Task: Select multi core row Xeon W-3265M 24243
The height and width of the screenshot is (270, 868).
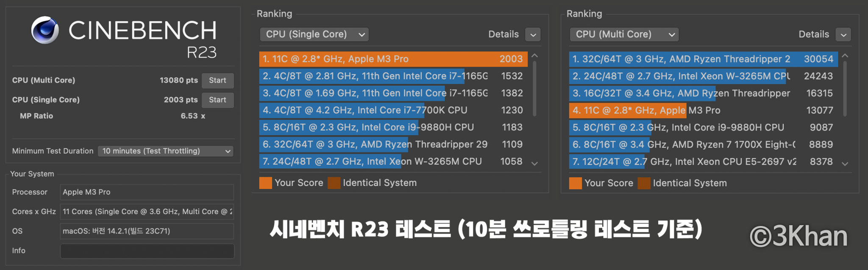Action: (704, 76)
